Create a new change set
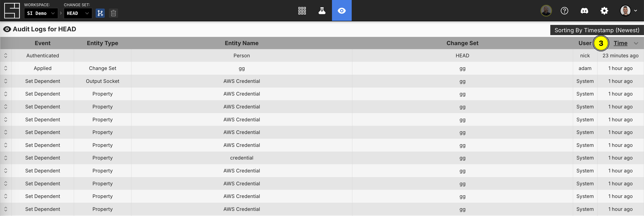The width and height of the screenshot is (644, 216). (100, 13)
